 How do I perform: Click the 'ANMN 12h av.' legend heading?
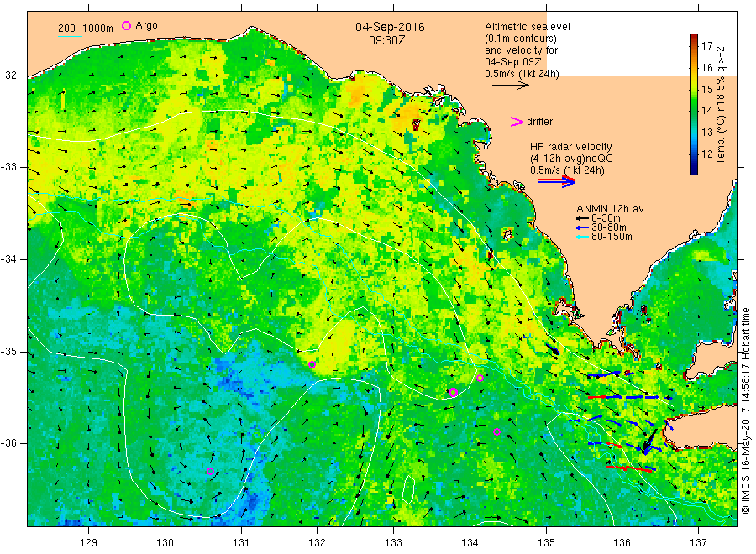click(x=612, y=209)
